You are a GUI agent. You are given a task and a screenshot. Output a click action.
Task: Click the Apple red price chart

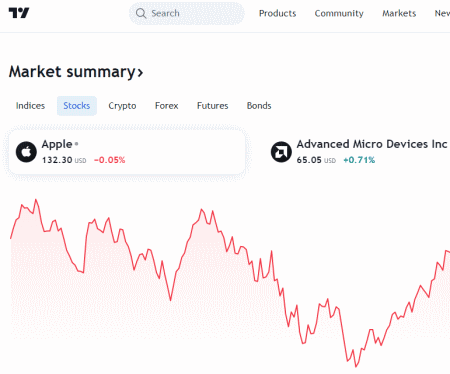(230, 283)
